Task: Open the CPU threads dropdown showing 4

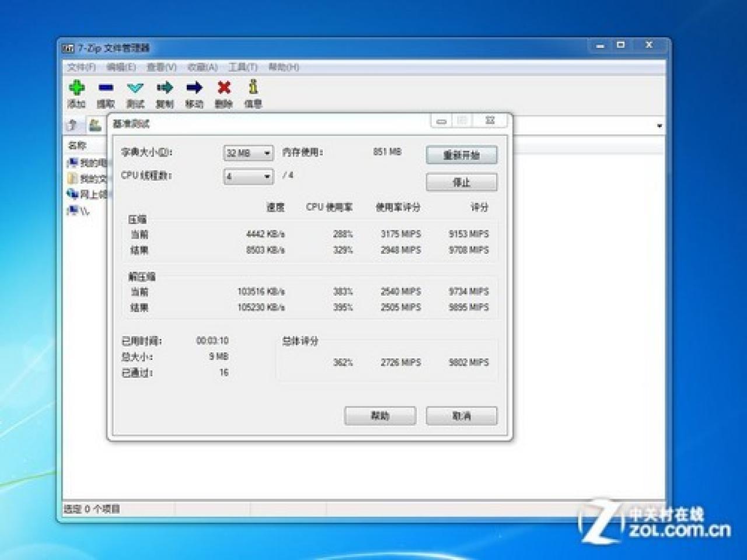Action: pos(249,176)
